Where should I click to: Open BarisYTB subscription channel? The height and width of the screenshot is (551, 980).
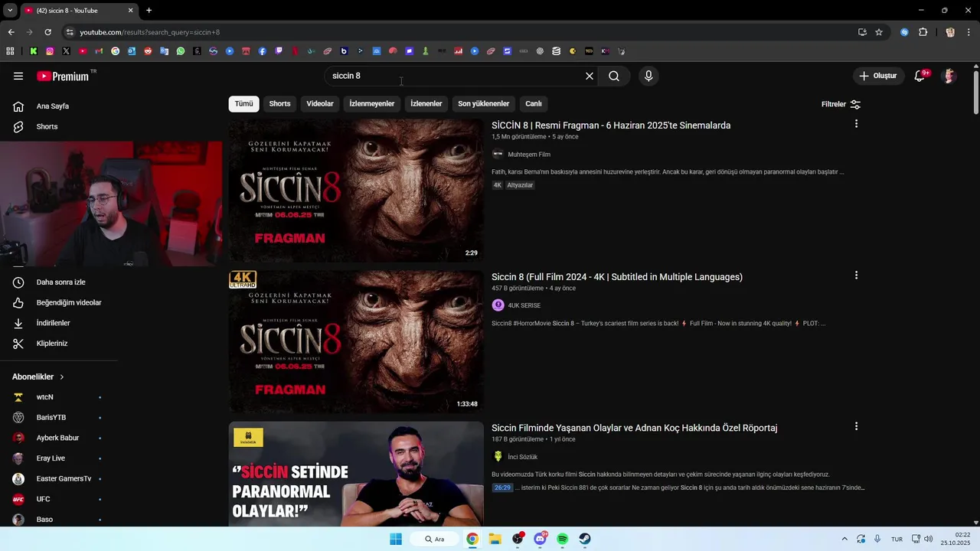pos(51,418)
